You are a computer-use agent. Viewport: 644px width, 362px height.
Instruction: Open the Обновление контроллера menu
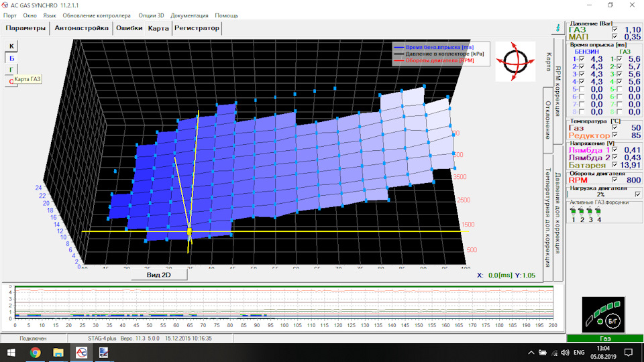(97, 15)
